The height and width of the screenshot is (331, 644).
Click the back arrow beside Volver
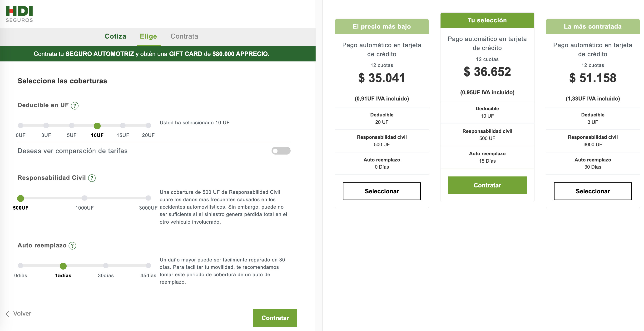click(9, 313)
